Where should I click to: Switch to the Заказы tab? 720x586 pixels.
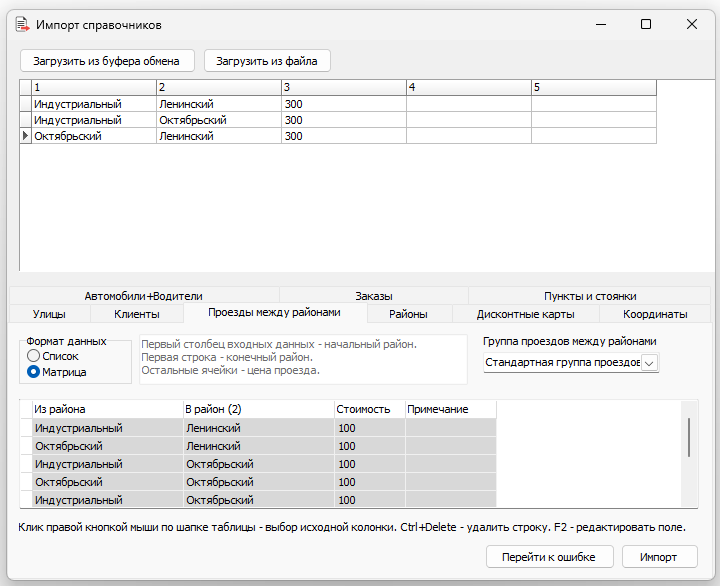coord(373,296)
